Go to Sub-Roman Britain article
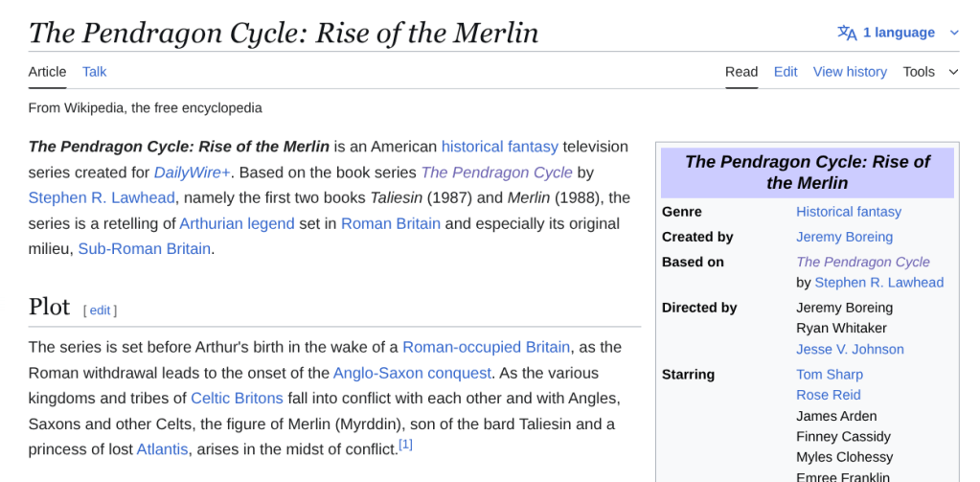This screenshot has height=482, width=980. tap(144, 249)
